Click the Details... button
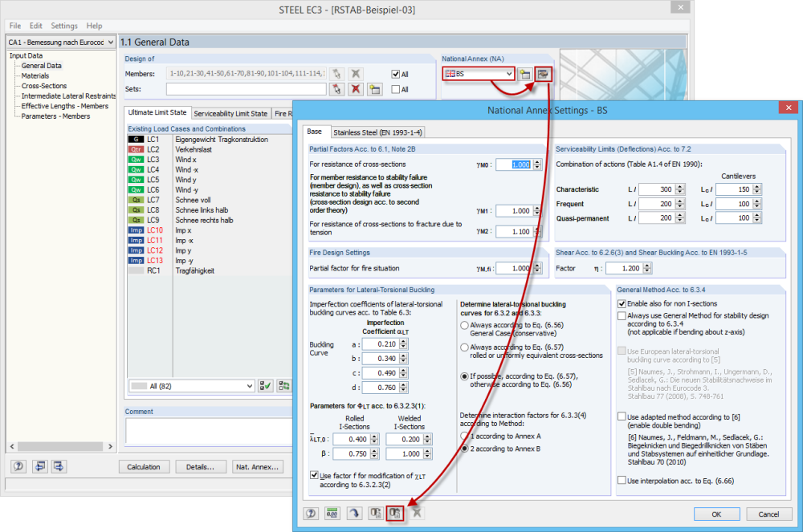 (200, 466)
